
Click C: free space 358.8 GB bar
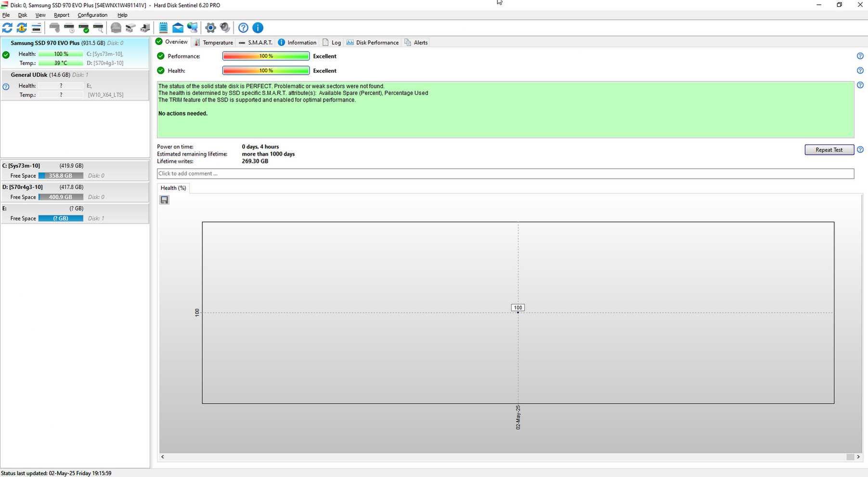(x=61, y=176)
